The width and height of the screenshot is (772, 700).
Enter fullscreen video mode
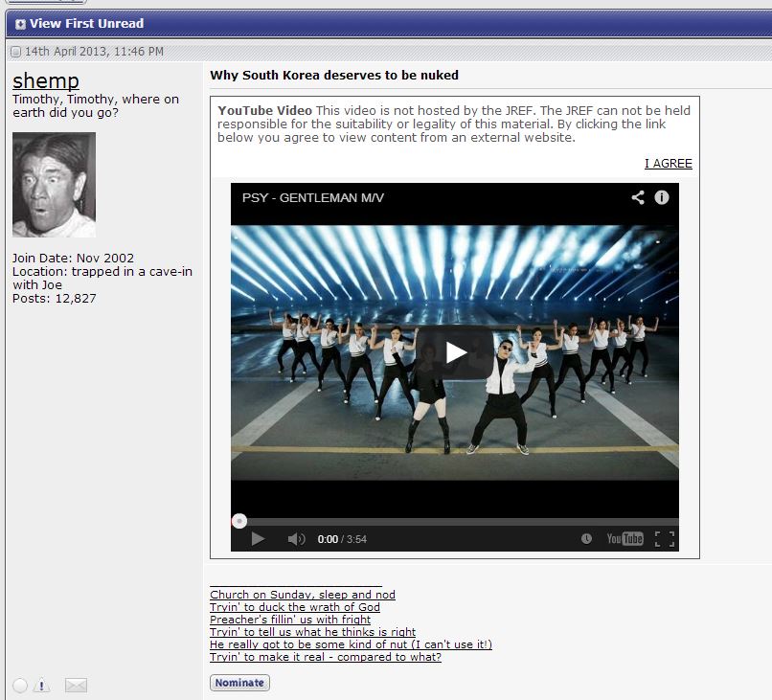664,539
